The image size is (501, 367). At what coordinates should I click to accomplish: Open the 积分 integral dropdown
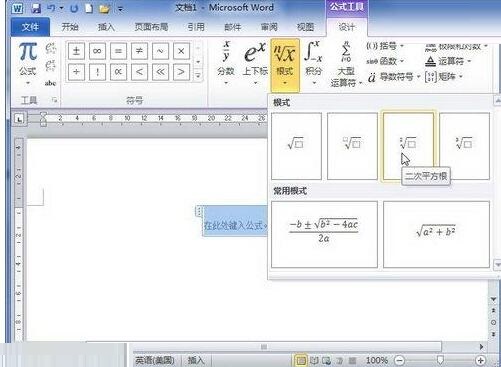point(314,63)
